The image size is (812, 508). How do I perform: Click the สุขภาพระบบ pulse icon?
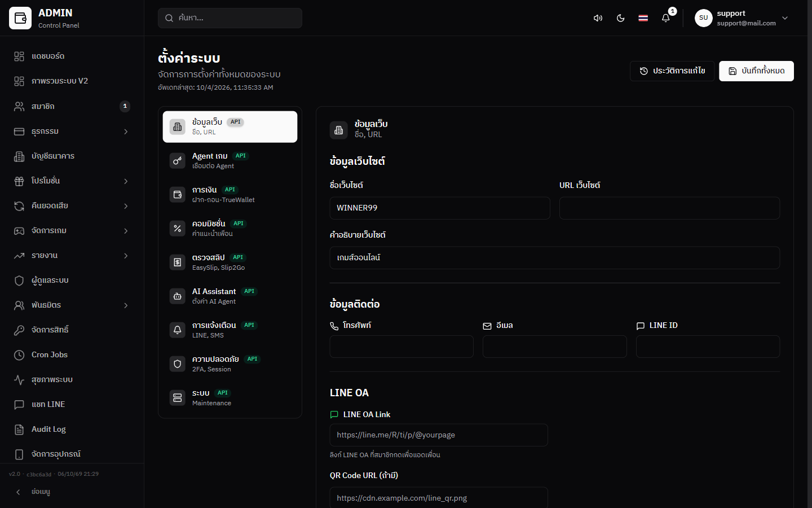tap(19, 380)
